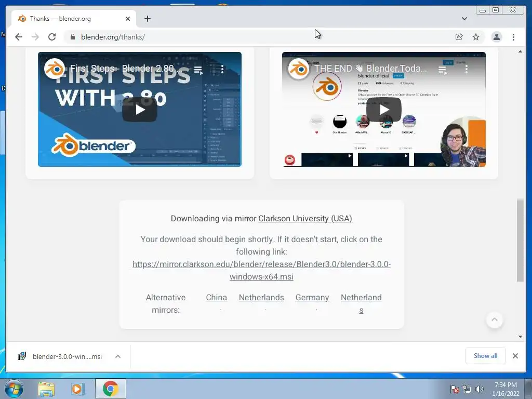Open Chrome's three-dot menu
Image resolution: width=532 pixels, height=399 pixels.
[x=513, y=37]
